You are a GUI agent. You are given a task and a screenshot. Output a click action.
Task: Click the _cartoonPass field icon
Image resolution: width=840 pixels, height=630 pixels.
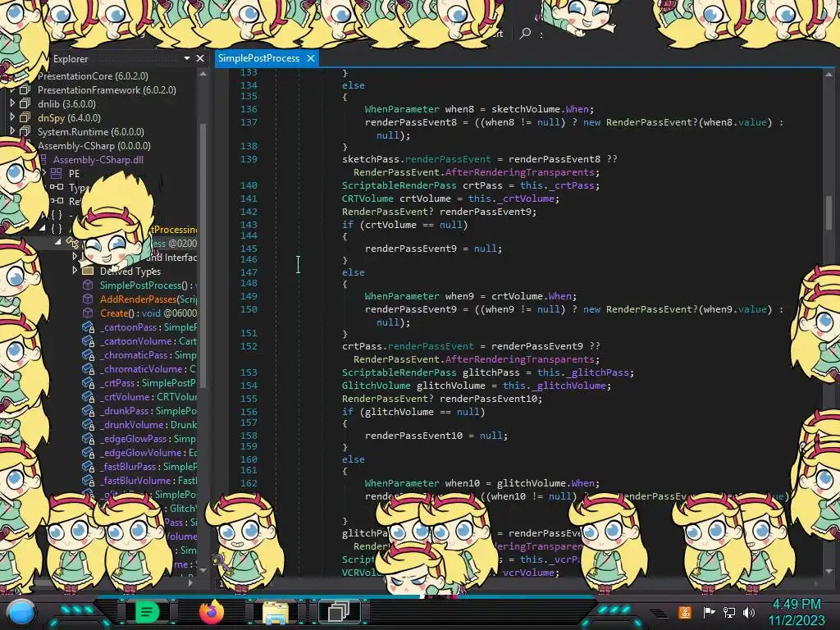[88, 326]
